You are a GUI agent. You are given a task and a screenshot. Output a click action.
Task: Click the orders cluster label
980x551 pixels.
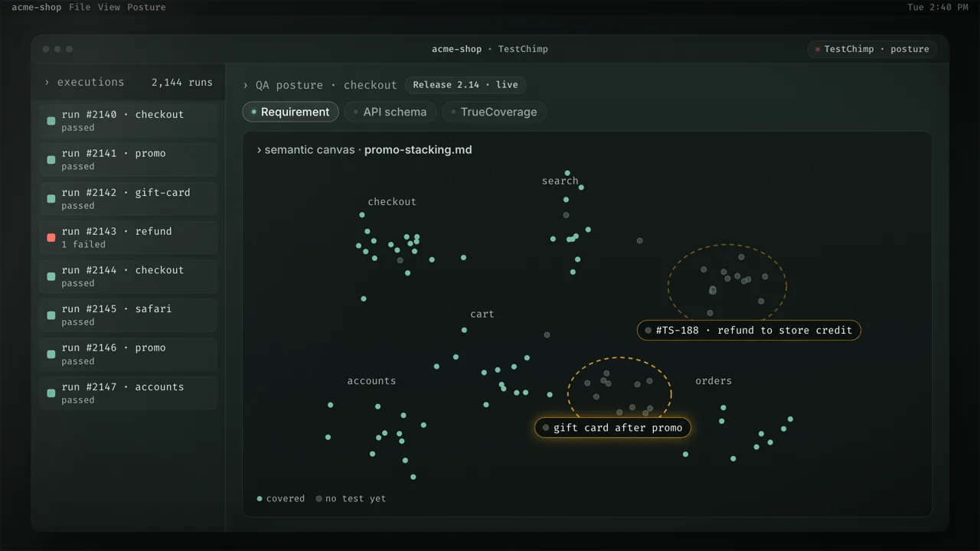click(x=714, y=381)
